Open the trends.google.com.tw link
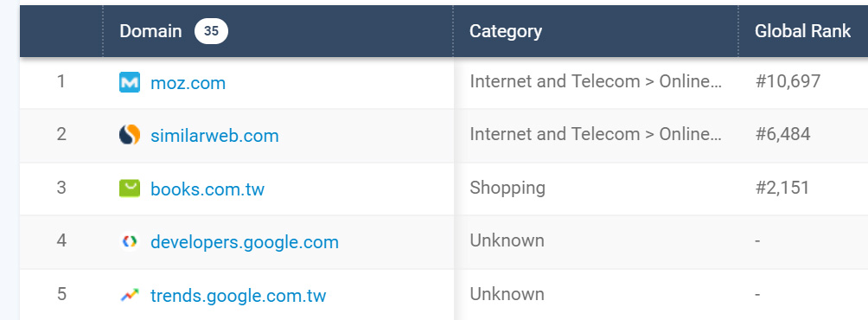 coord(239,295)
